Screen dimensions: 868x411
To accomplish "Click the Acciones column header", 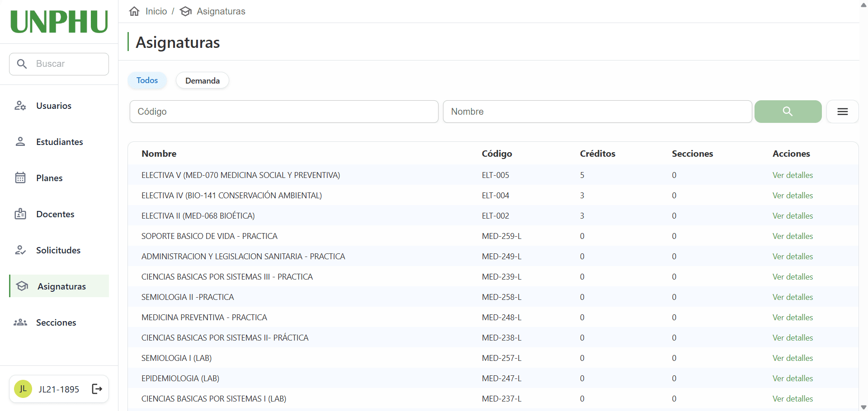I will tap(791, 154).
